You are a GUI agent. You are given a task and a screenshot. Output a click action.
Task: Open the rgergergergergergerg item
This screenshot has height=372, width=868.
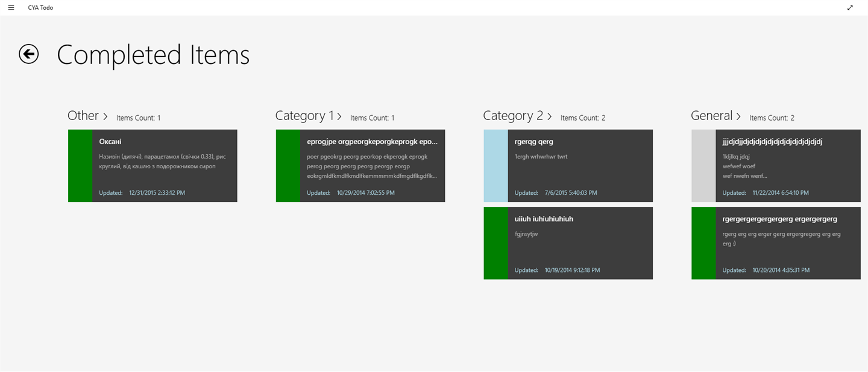(788, 243)
